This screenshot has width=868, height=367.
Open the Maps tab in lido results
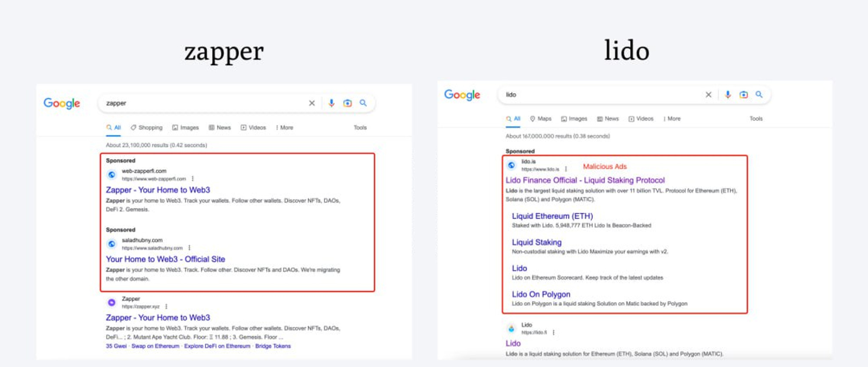[x=541, y=118]
